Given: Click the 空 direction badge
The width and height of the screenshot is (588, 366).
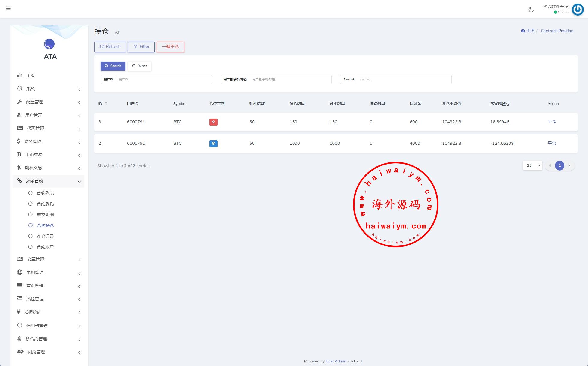Looking at the screenshot, I should [213, 122].
